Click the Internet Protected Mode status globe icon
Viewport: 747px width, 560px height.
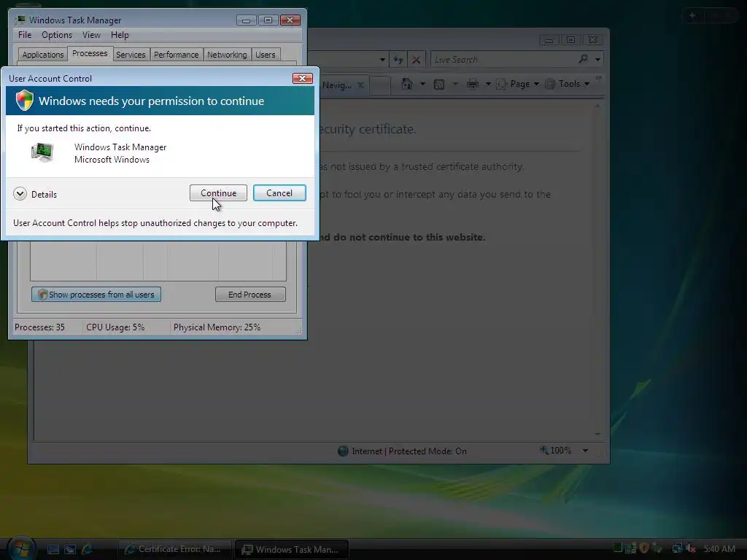tap(343, 451)
